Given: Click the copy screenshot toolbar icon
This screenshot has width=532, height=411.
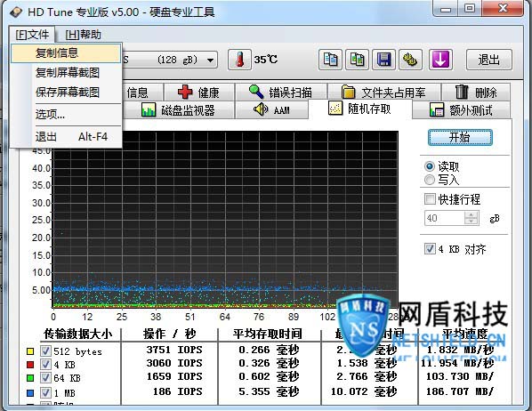Looking at the screenshot, I should [358, 60].
